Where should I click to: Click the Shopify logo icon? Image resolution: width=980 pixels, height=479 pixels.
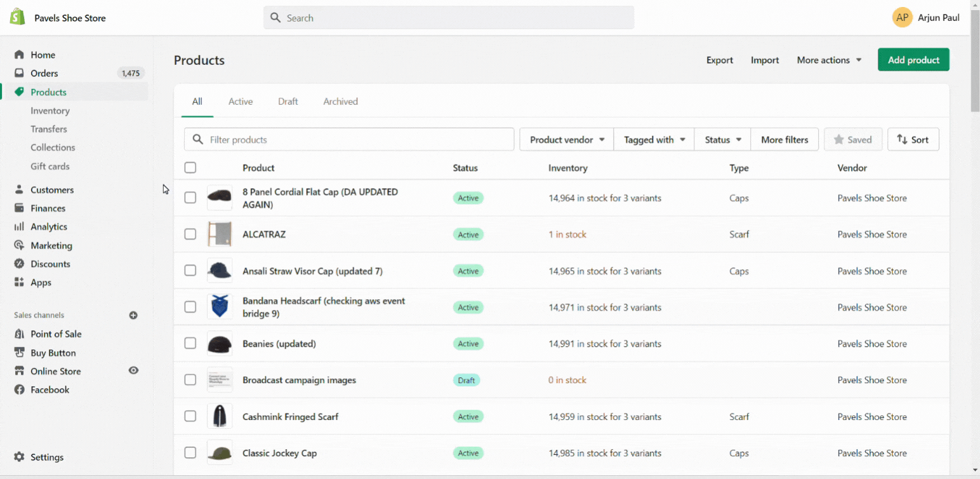coord(17,17)
